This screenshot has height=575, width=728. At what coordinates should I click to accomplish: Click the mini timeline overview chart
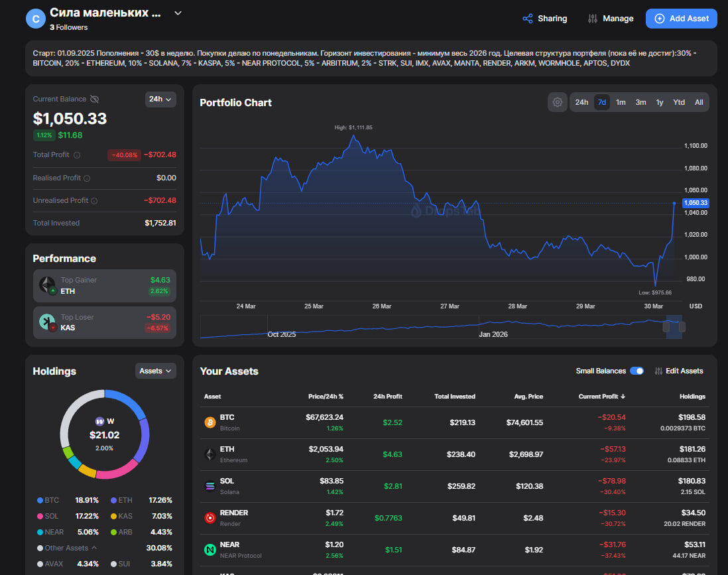coord(441,327)
